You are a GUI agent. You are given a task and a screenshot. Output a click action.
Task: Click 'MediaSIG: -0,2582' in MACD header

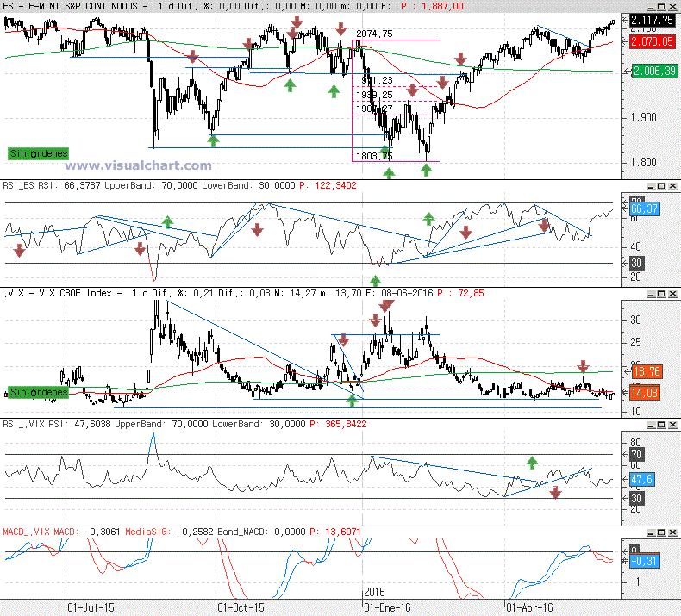pyautogui.click(x=169, y=532)
